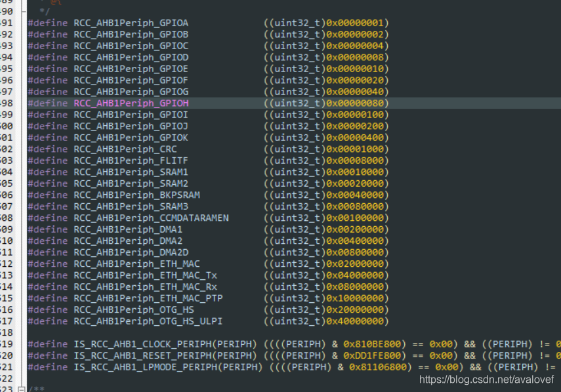The image size is (561, 392).
Task: Click the hex value 0x00000001
Action: (x=355, y=23)
